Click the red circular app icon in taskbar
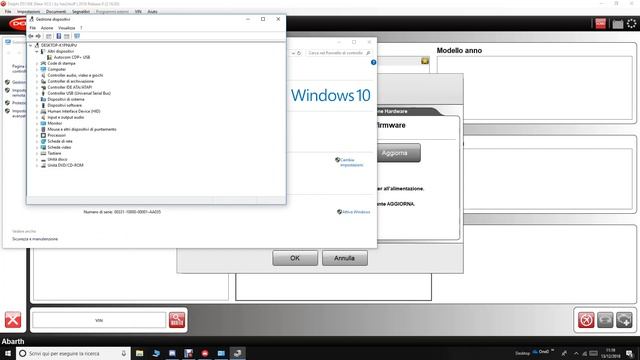This screenshot has height=360, width=640. click(204, 353)
